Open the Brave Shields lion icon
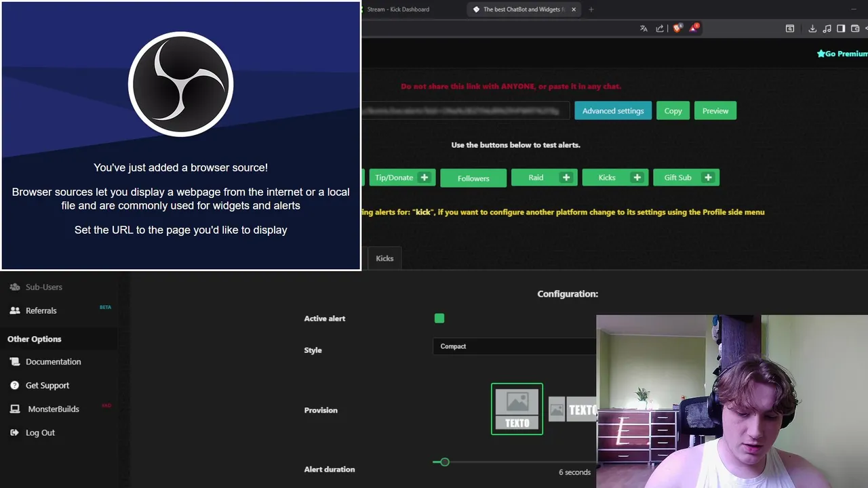The image size is (868, 488). pos(677,28)
